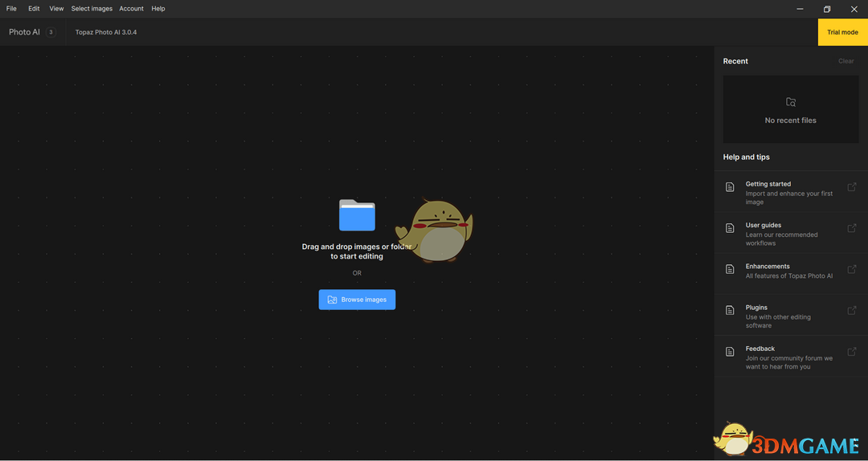868x461 pixels.
Task: Click the 'No recent files' text
Action: [x=791, y=120]
